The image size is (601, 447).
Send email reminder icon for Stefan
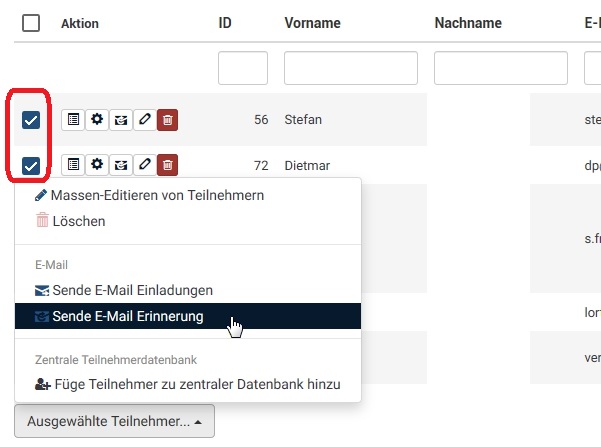121,120
